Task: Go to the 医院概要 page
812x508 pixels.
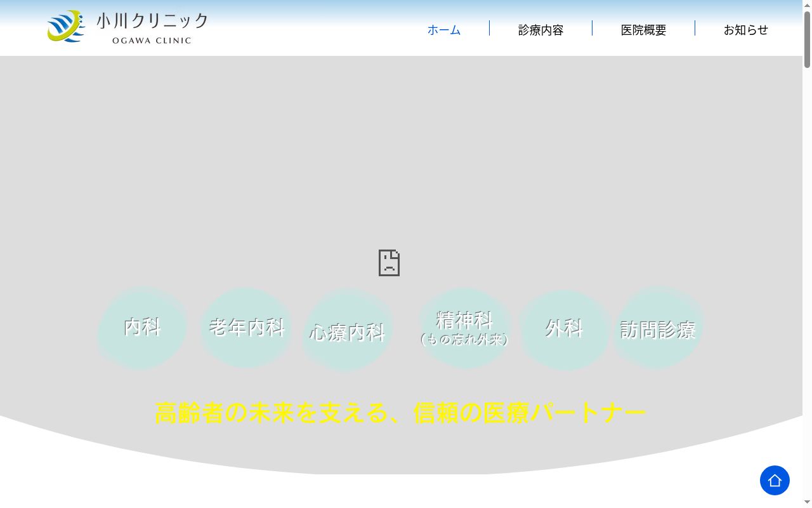Action: click(x=643, y=30)
